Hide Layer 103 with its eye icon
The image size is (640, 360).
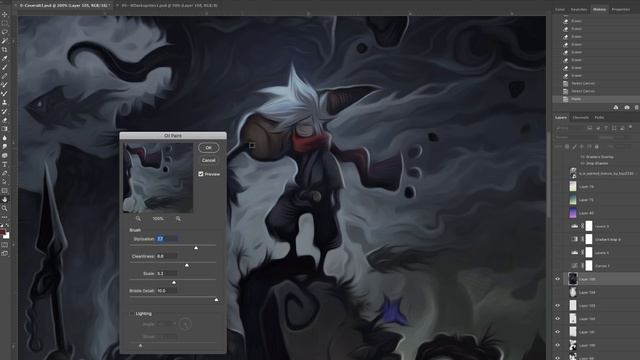[x=558, y=306]
